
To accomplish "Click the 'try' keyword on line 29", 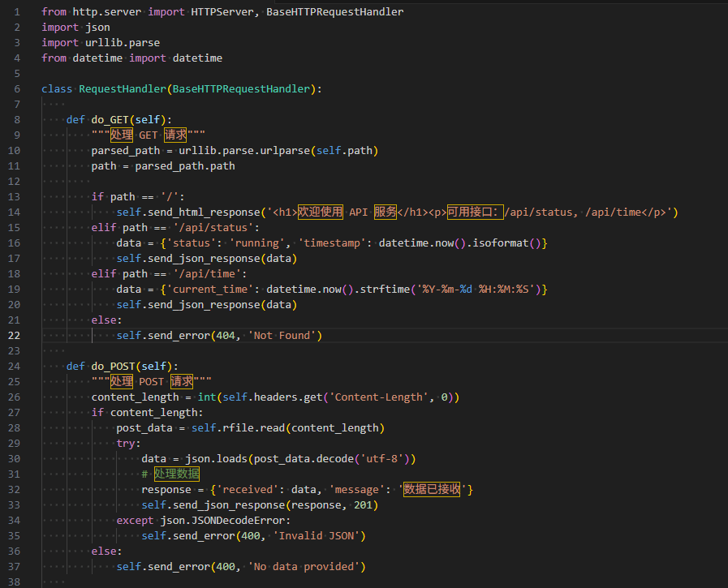I will pyautogui.click(x=125, y=443).
